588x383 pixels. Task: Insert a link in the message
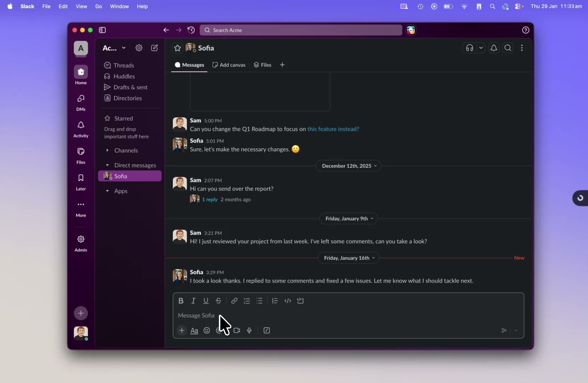234,301
